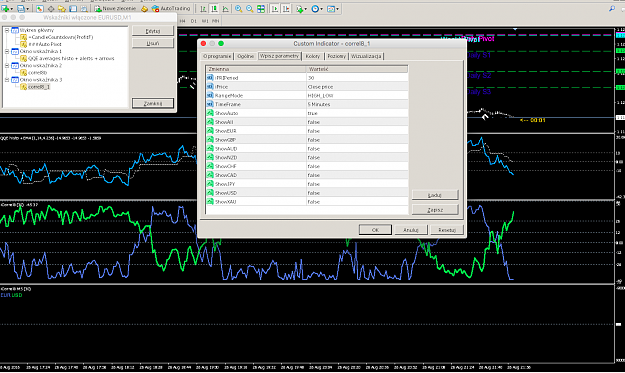Viewport: 625px width, 373px height.
Task: Toggle the chart shift icon
Action: pos(286,8)
